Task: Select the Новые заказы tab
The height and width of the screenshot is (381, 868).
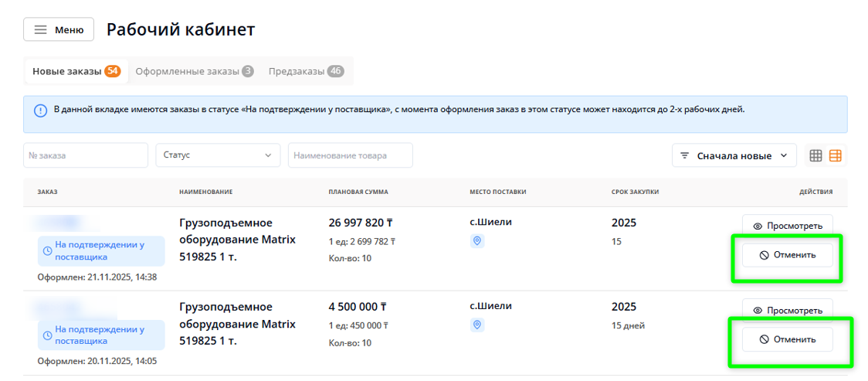Action: click(x=75, y=71)
